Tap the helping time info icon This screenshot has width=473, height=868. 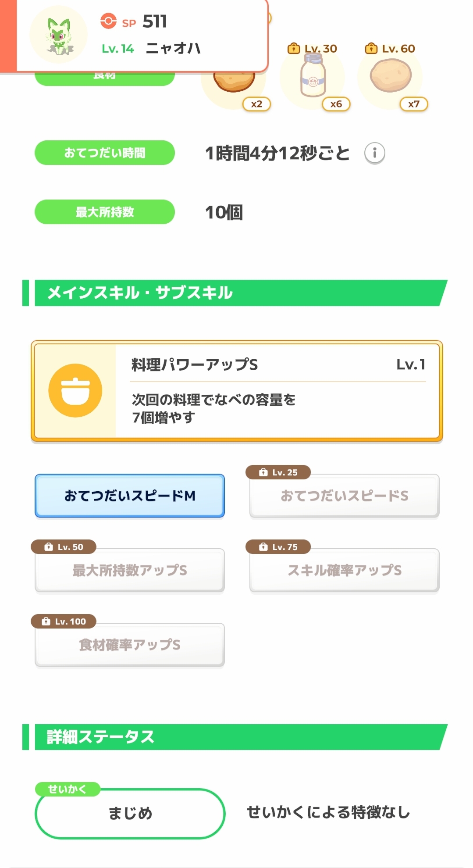[374, 153]
